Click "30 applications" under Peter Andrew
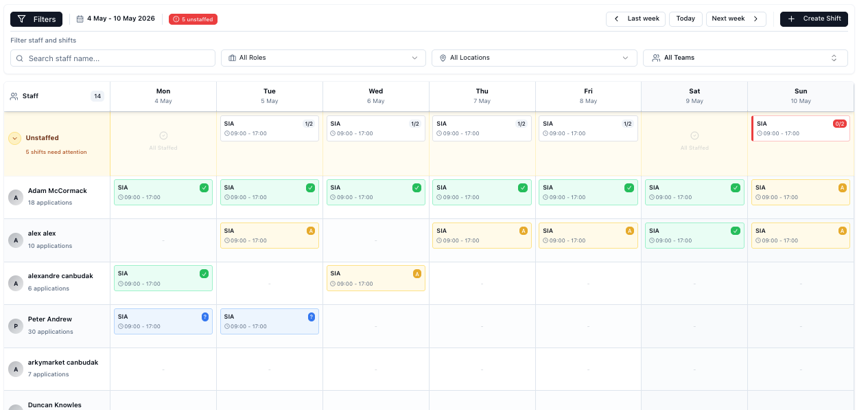The width and height of the screenshot is (868, 410). click(51, 332)
